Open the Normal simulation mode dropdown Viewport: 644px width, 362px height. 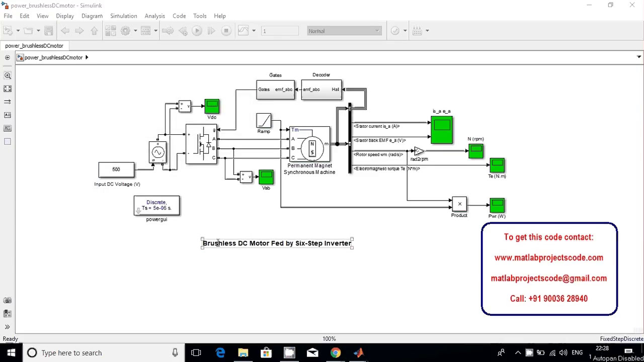344,31
